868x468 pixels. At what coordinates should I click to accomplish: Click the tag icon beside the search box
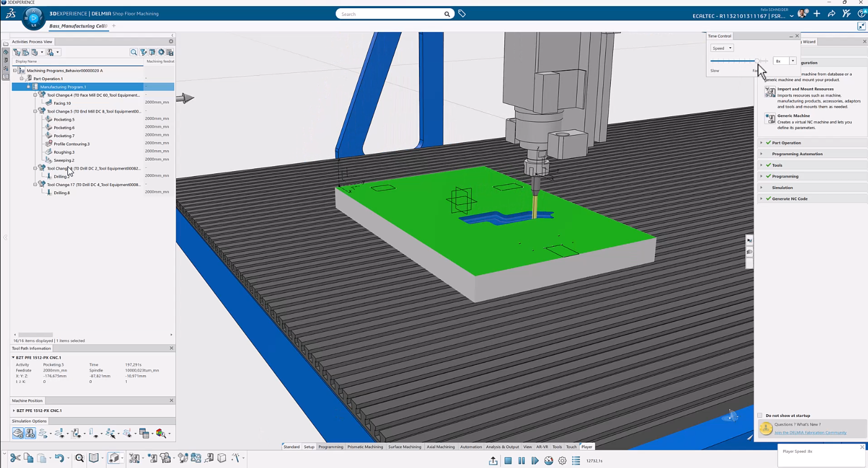coord(462,14)
